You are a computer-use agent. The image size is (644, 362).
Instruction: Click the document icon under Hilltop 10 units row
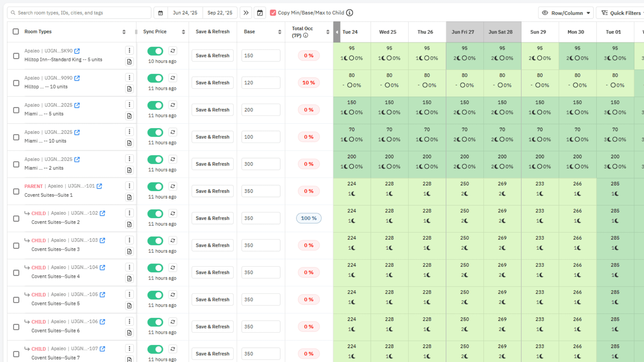[x=129, y=89]
